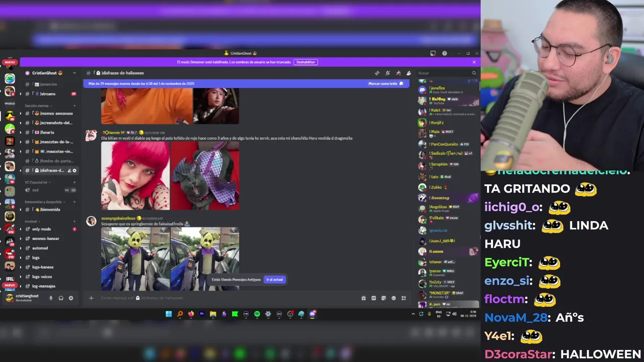Open the emoji picker icon
Image resolution: width=644 pixels, height=362 pixels.
(x=393, y=298)
